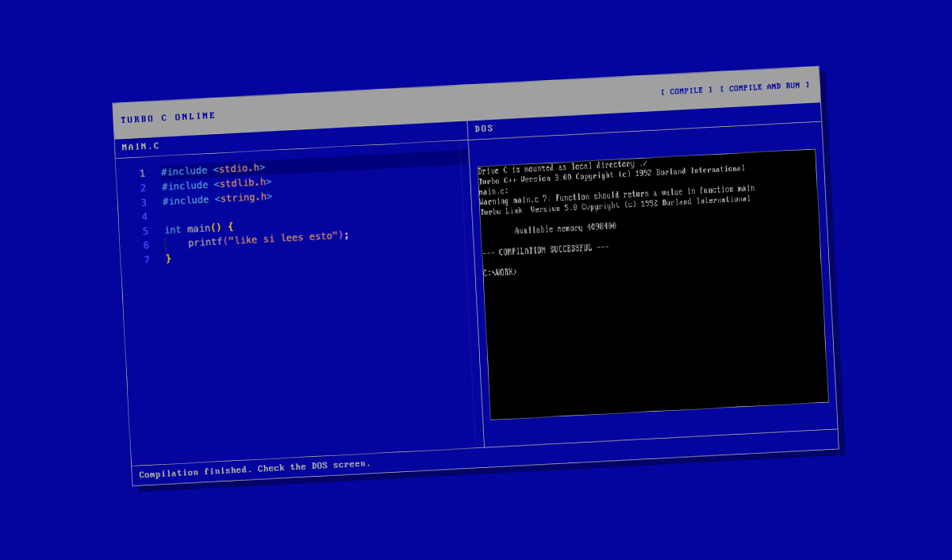Click the COMPILE AND RUN button

point(765,86)
